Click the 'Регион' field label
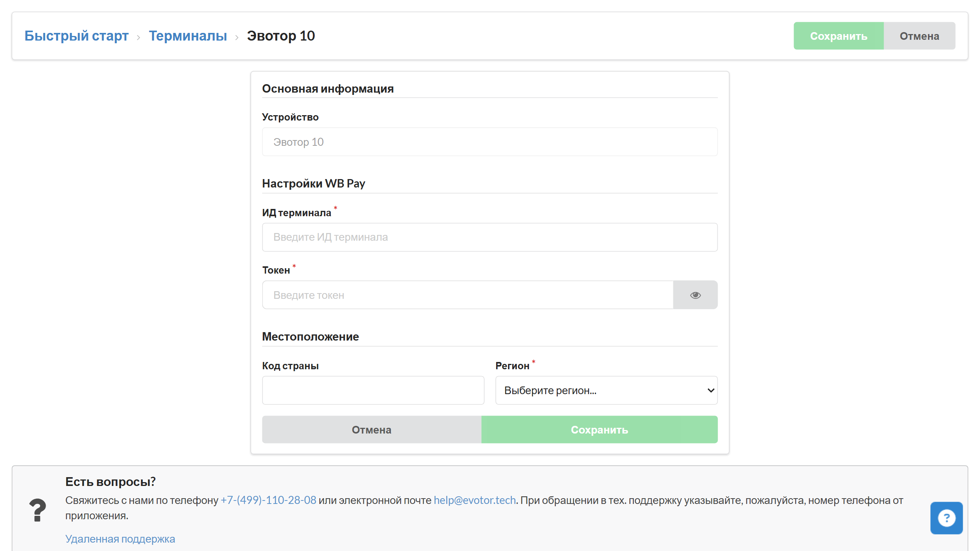 pos(513,366)
